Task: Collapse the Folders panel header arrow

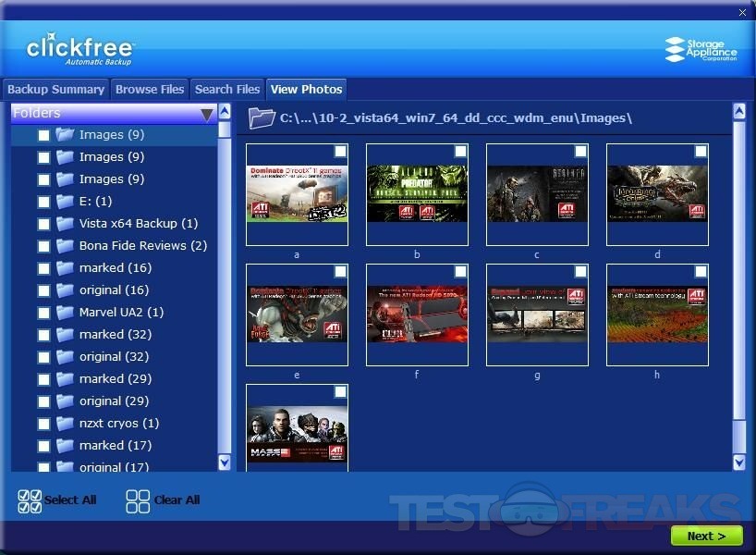Action: point(207,114)
